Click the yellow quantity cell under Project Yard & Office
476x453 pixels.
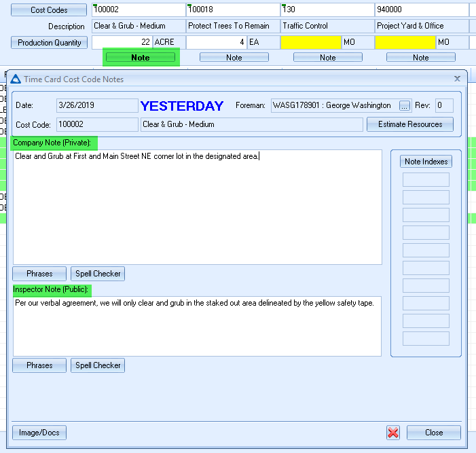[x=405, y=42]
